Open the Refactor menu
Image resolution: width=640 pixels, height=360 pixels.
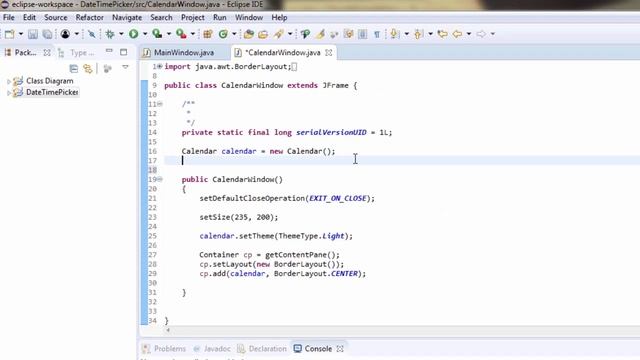89,18
